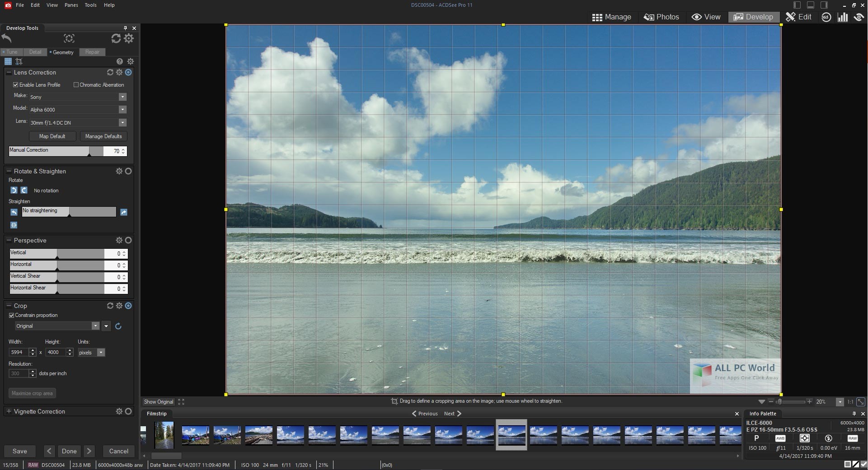
Task: Click the Manage Defaults button
Action: coord(103,136)
